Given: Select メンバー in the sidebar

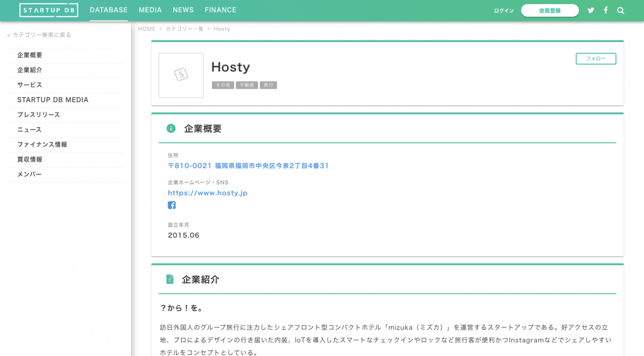Looking at the screenshot, I should (65, 174).
